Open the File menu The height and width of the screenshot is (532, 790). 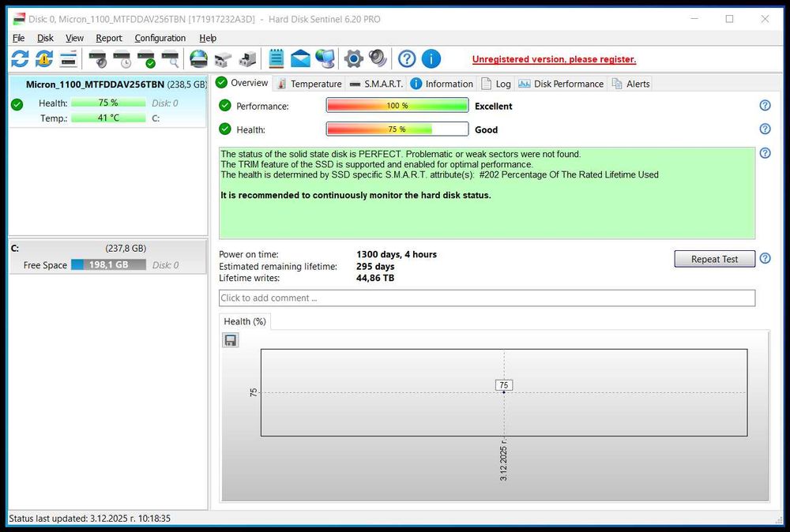[x=19, y=38]
